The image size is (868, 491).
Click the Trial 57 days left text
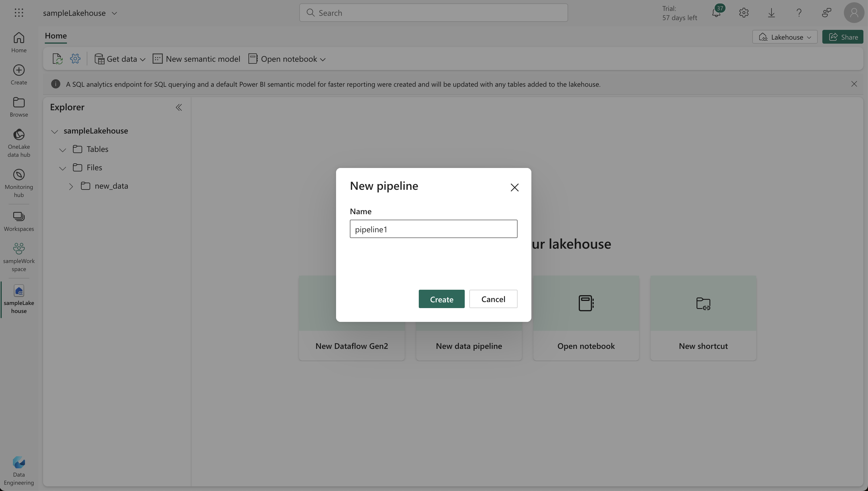679,13
